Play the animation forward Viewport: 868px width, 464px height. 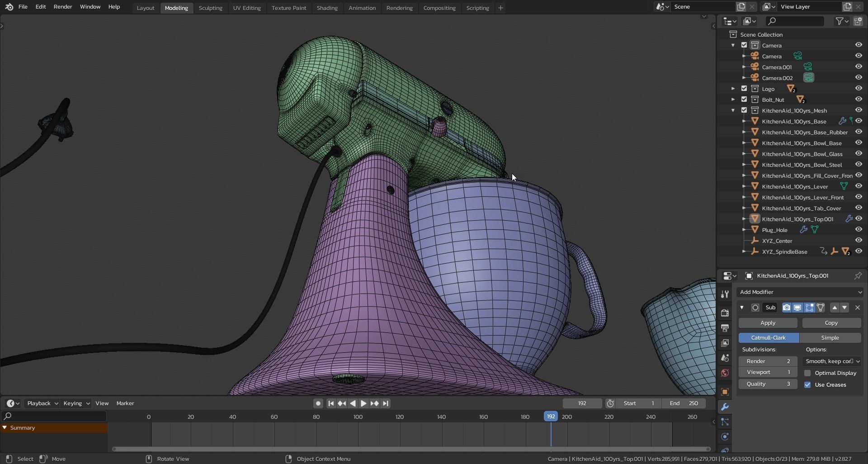363,403
